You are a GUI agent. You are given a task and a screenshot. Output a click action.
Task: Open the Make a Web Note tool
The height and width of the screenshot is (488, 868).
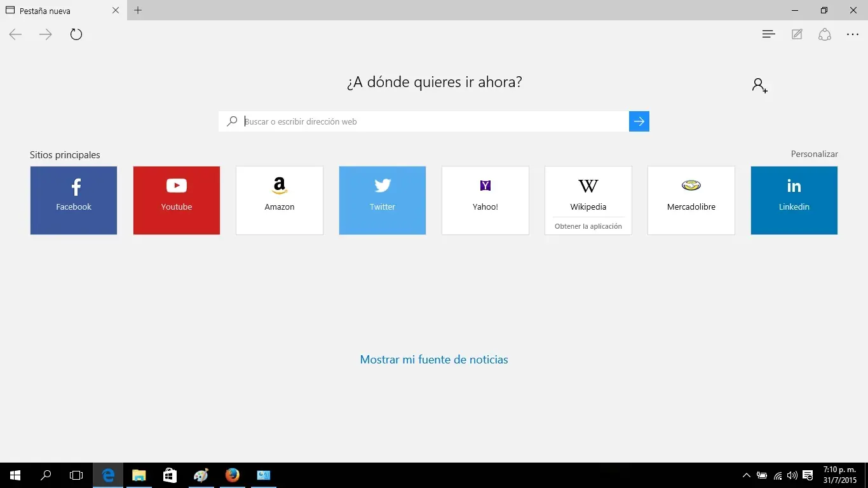(x=796, y=34)
